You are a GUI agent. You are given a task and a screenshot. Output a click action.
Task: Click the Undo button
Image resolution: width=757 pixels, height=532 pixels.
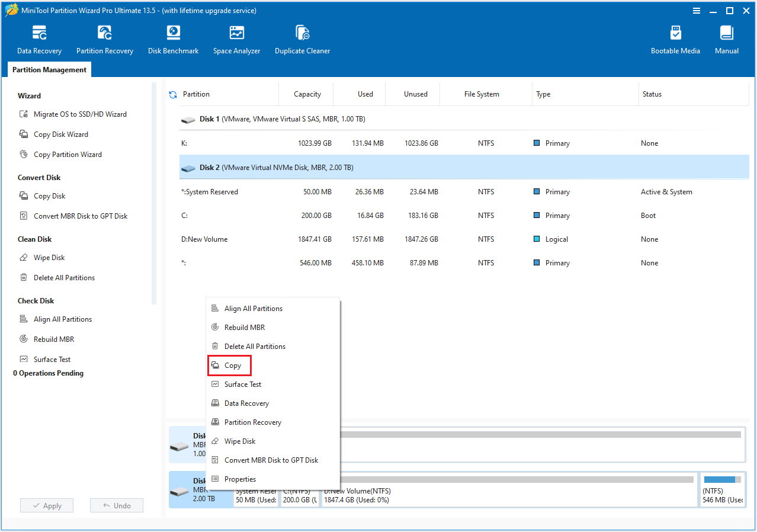pyautogui.click(x=116, y=505)
